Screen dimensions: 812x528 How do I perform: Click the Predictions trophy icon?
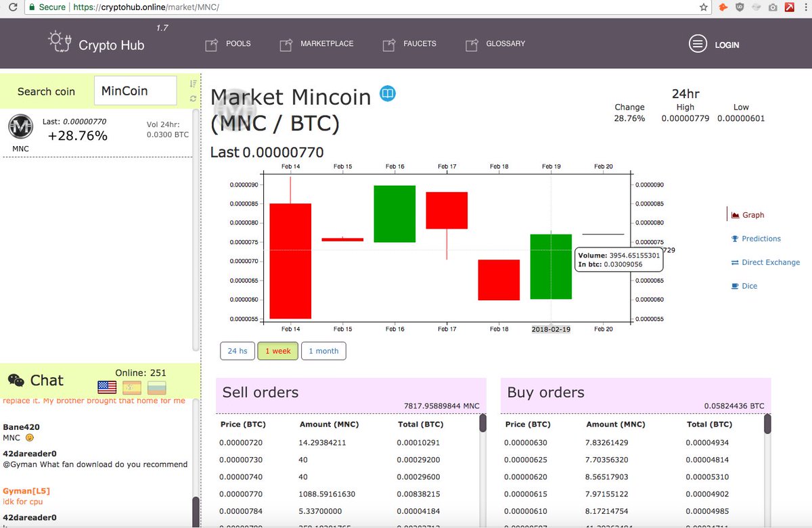tap(735, 239)
